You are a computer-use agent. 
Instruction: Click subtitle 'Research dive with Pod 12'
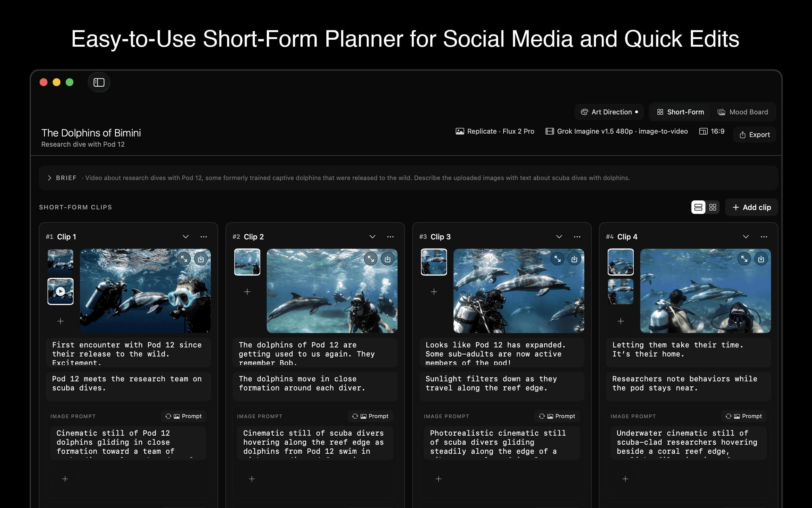83,144
